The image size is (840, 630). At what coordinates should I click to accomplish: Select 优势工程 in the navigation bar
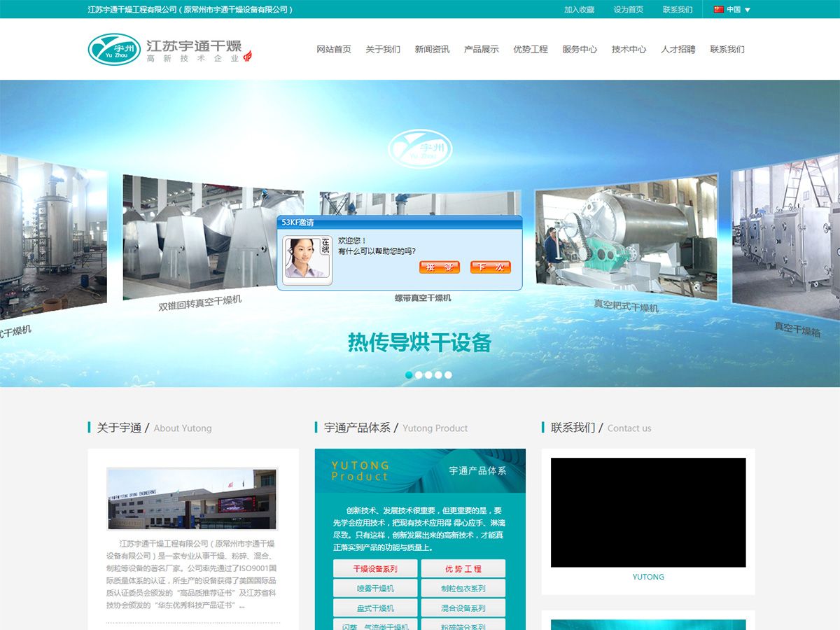pos(531,50)
